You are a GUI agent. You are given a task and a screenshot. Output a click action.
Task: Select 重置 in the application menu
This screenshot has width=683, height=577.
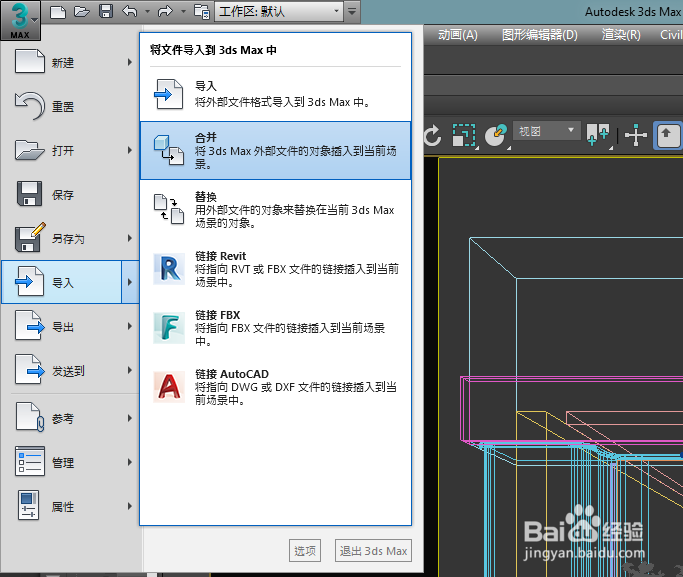[x=70, y=106]
